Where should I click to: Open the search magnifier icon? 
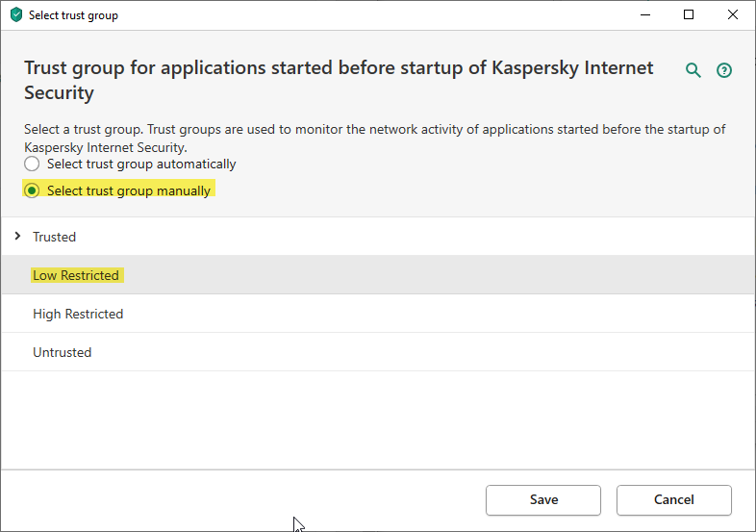(693, 70)
